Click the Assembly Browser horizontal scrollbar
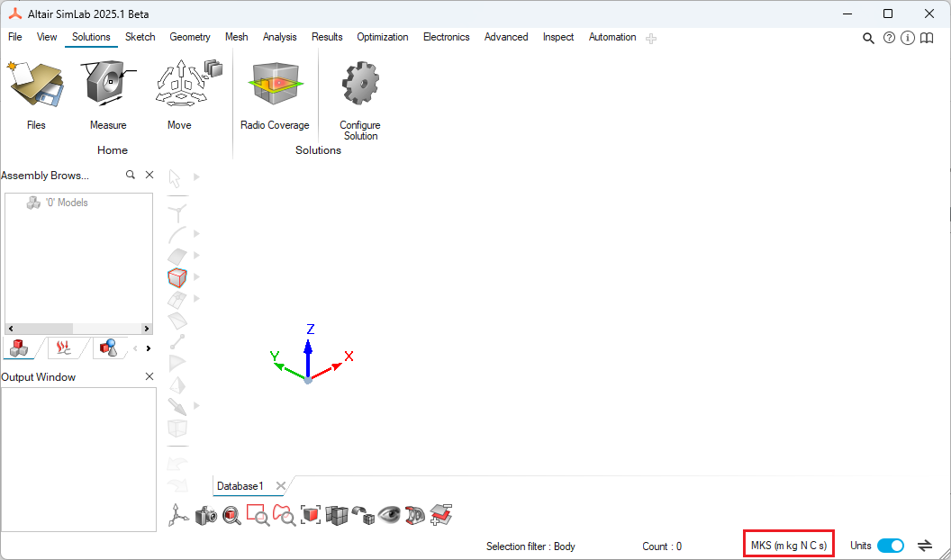 (78, 329)
